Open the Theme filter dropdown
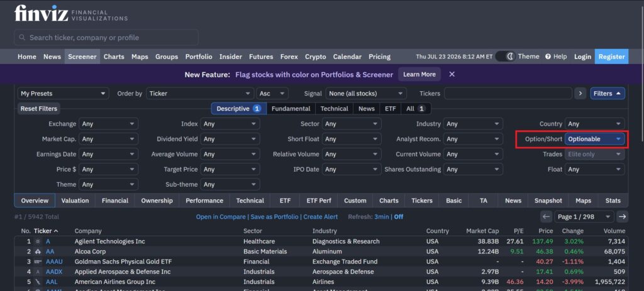This screenshot has width=644, height=291. click(108, 184)
